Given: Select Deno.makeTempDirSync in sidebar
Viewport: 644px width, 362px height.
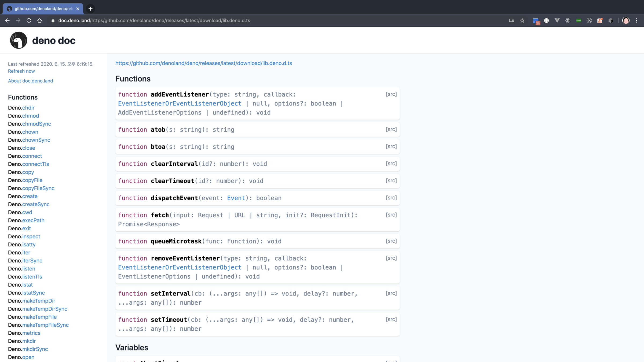Looking at the screenshot, I should [45, 309].
